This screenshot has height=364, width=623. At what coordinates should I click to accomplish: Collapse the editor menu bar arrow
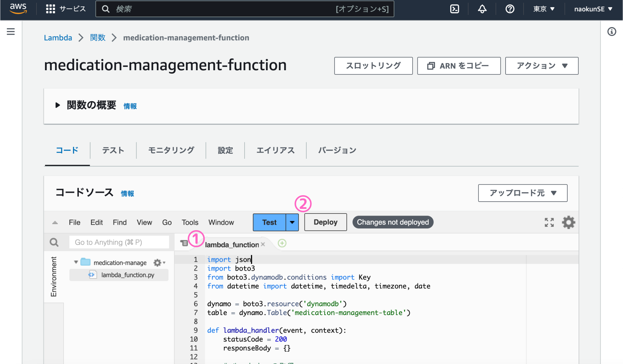[55, 223]
